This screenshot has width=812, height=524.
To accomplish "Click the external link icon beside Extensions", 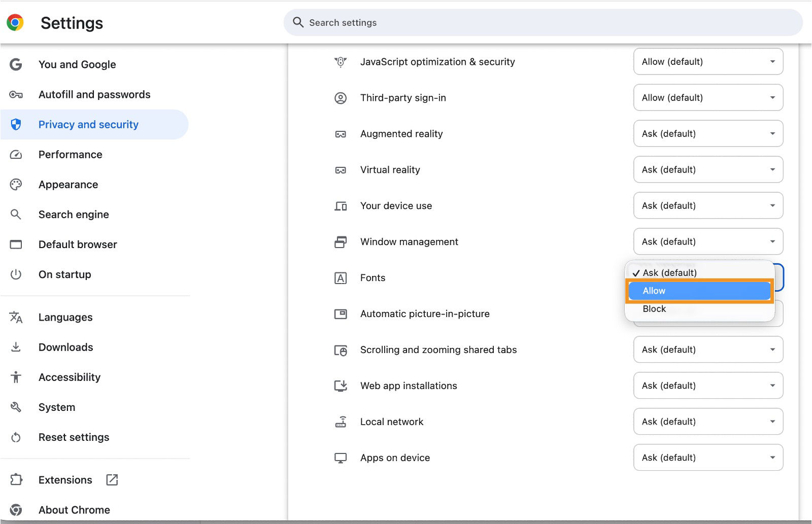I will (112, 479).
